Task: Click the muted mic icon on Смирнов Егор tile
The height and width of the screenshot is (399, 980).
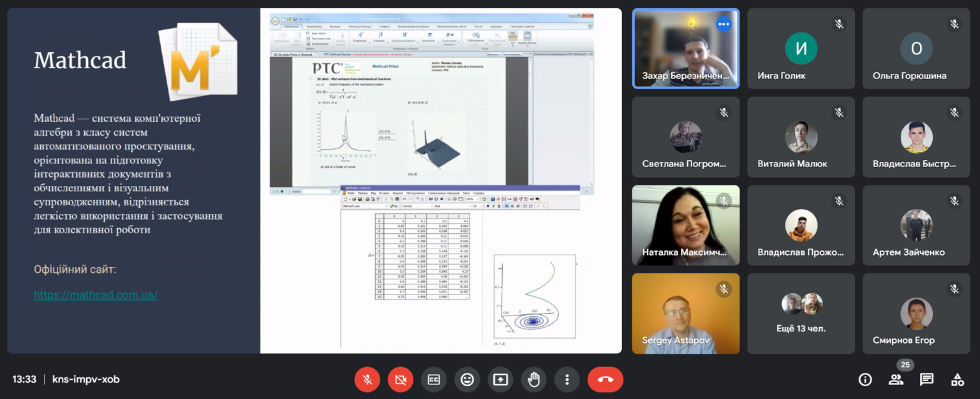Action: pos(954,289)
